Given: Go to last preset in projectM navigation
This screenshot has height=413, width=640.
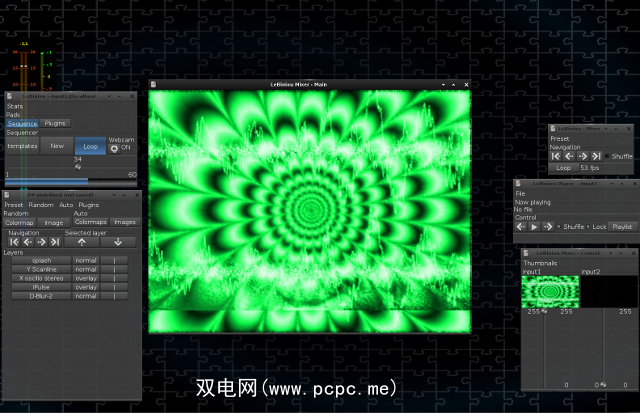Looking at the screenshot, I should click(x=56, y=241).
